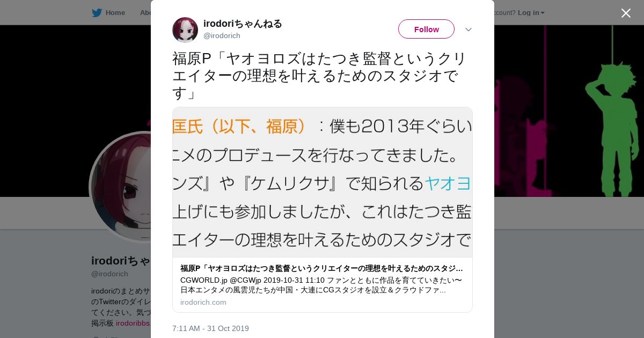Click the @irodorich handle in the profile sidebar
The height and width of the screenshot is (338, 644).
click(x=109, y=274)
